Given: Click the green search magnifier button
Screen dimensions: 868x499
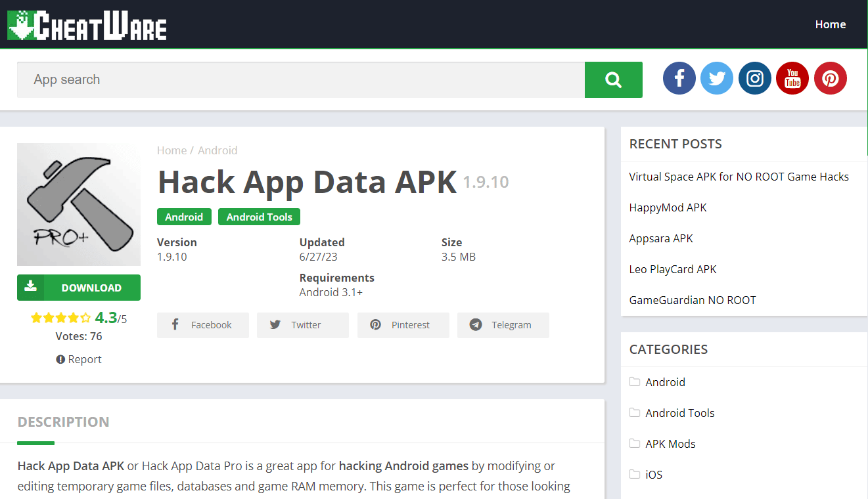Looking at the screenshot, I should point(614,79).
